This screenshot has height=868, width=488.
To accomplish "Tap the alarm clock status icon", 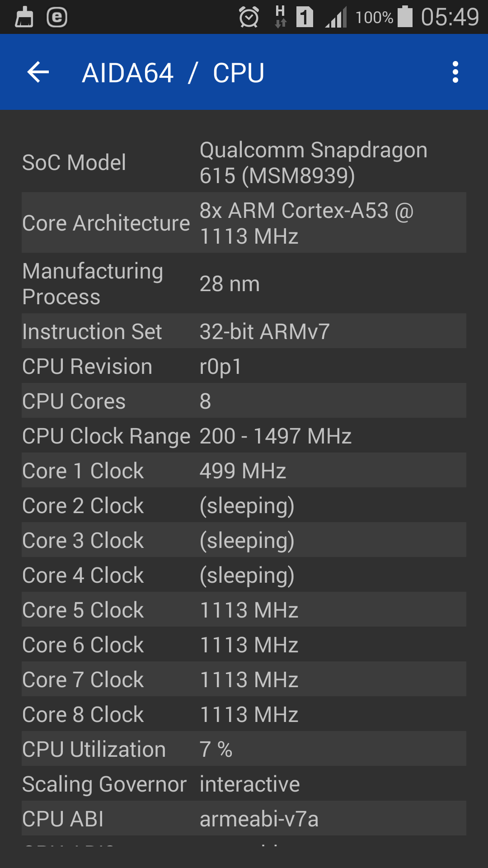I will coord(249,18).
